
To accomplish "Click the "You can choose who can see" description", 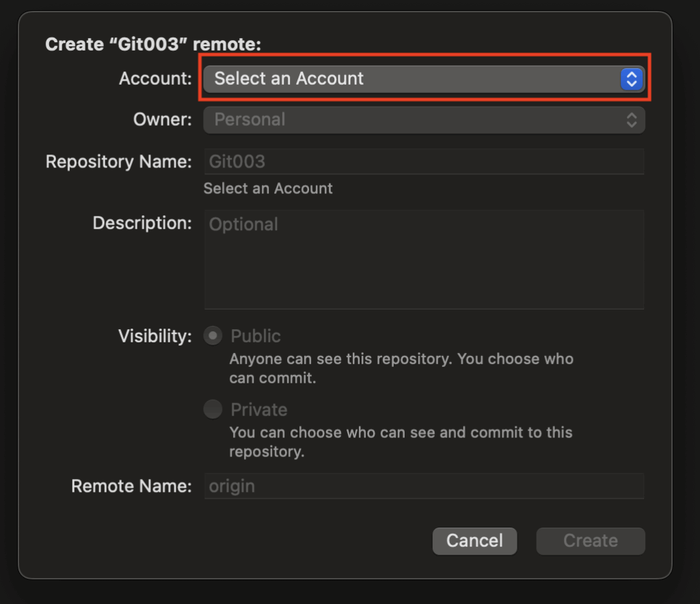I will [x=401, y=442].
